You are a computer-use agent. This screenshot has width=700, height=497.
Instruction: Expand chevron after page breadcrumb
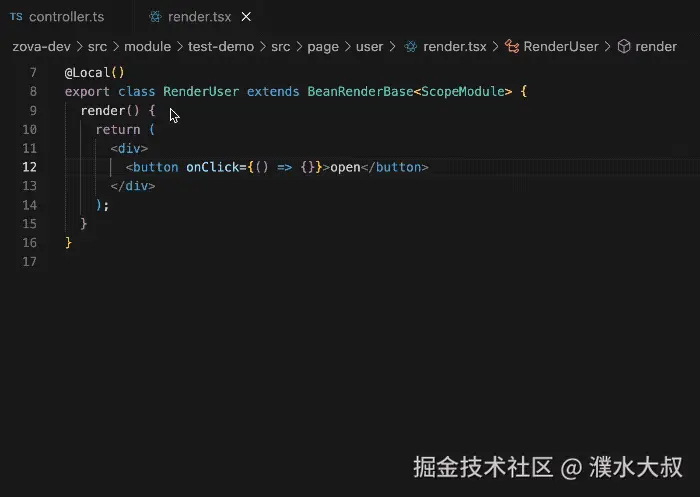[x=347, y=46]
